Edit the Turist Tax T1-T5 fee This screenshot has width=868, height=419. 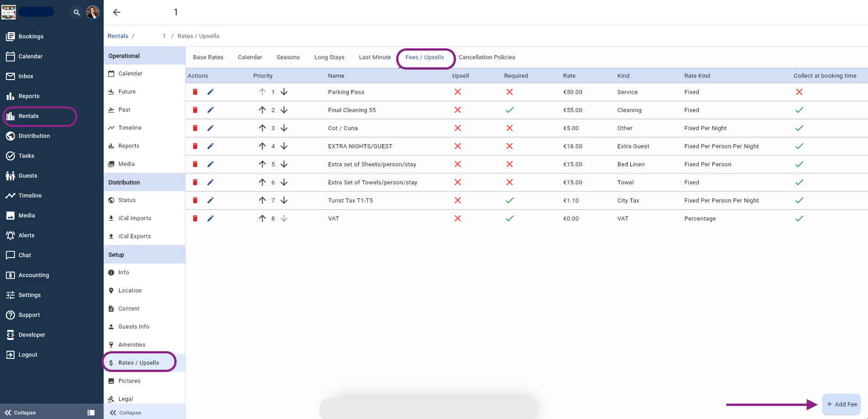(210, 201)
